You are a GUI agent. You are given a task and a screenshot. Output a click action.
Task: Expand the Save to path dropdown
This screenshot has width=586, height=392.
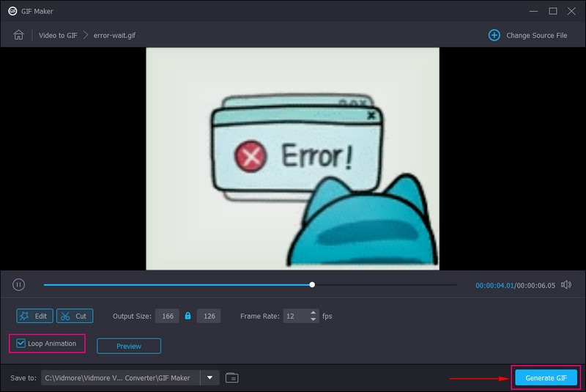[x=209, y=378]
